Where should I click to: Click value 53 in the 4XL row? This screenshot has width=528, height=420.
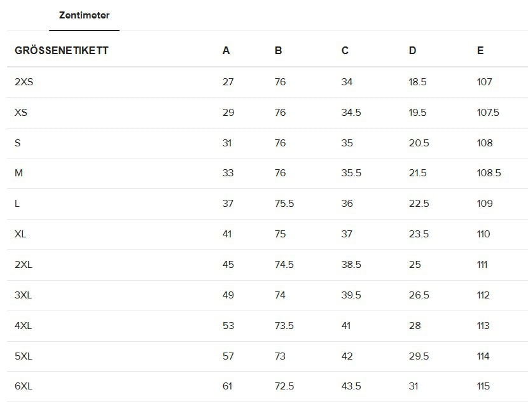(228, 326)
